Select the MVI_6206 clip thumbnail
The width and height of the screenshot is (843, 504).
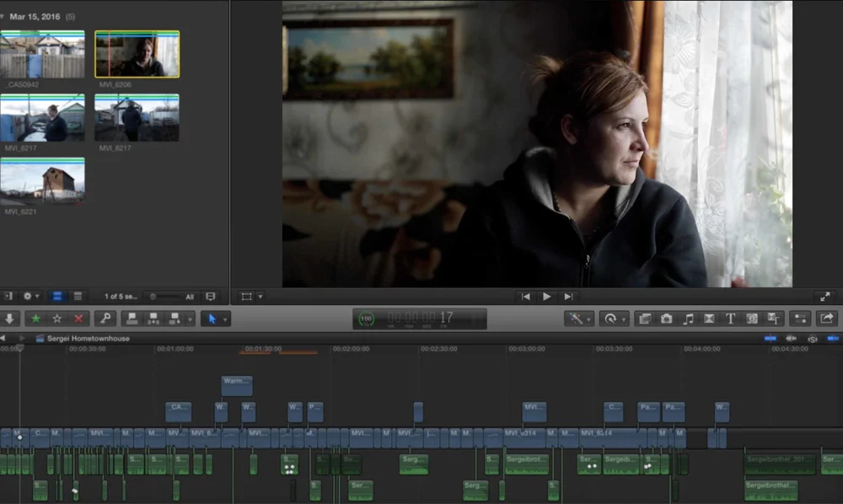coord(137,54)
